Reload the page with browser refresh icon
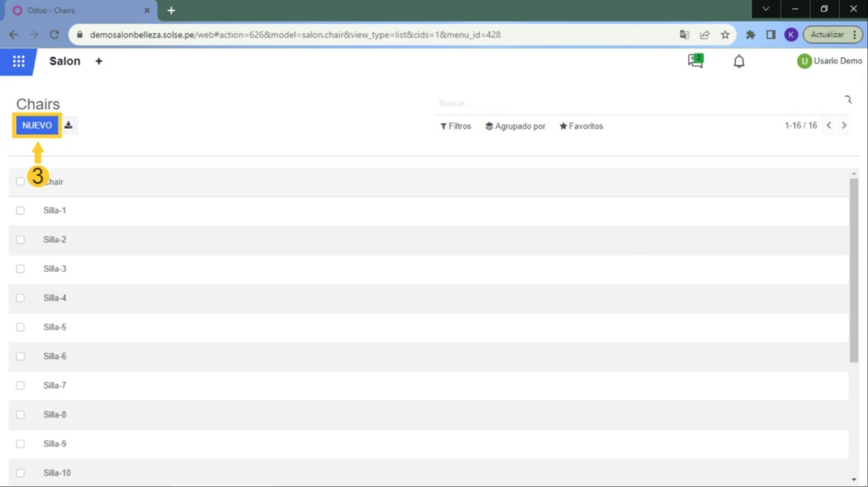The height and width of the screenshot is (487, 868). (x=54, y=35)
